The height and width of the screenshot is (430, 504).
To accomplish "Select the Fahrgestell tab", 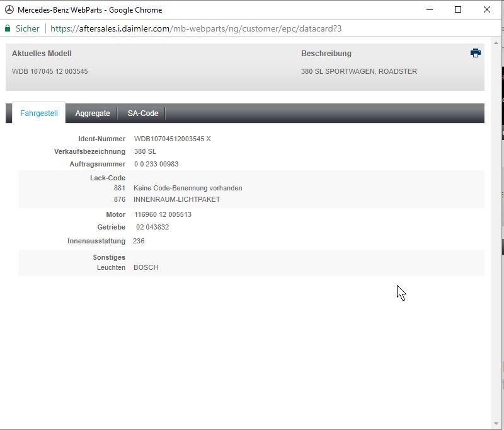I will [x=39, y=113].
